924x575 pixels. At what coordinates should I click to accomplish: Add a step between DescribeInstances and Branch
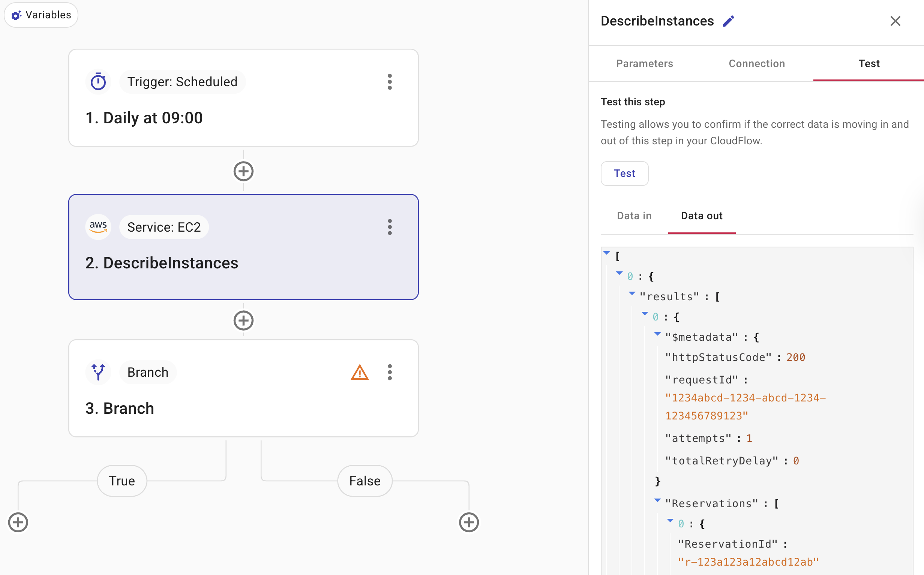(243, 320)
